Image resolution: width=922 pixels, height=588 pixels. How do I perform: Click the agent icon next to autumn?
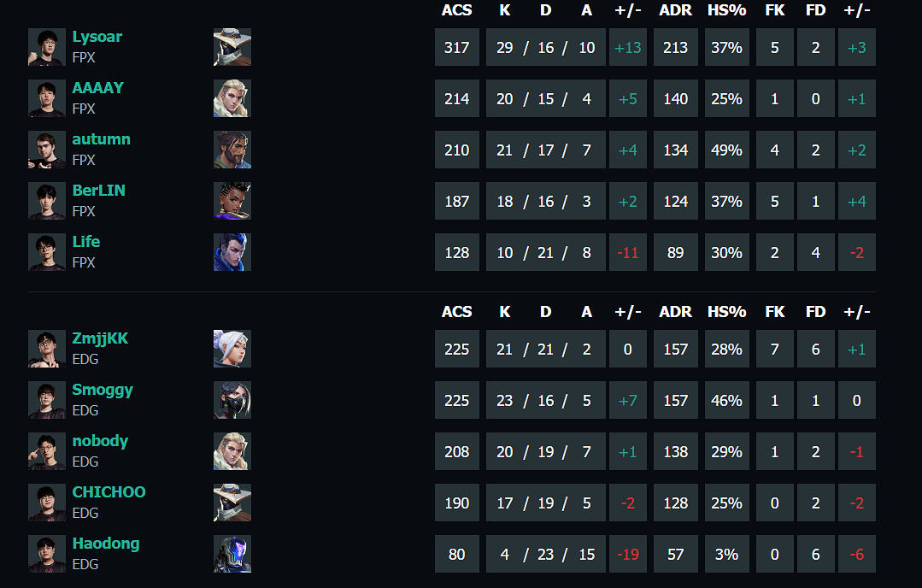[x=232, y=150]
